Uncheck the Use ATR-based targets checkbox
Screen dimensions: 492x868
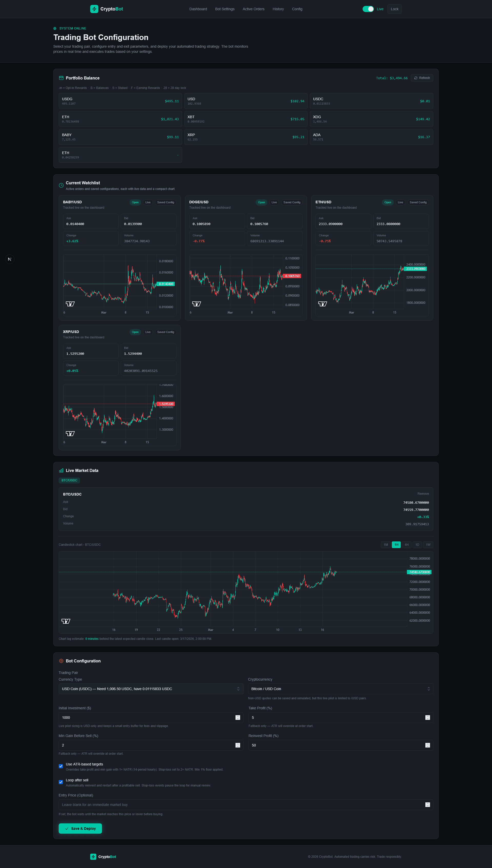pos(61,766)
